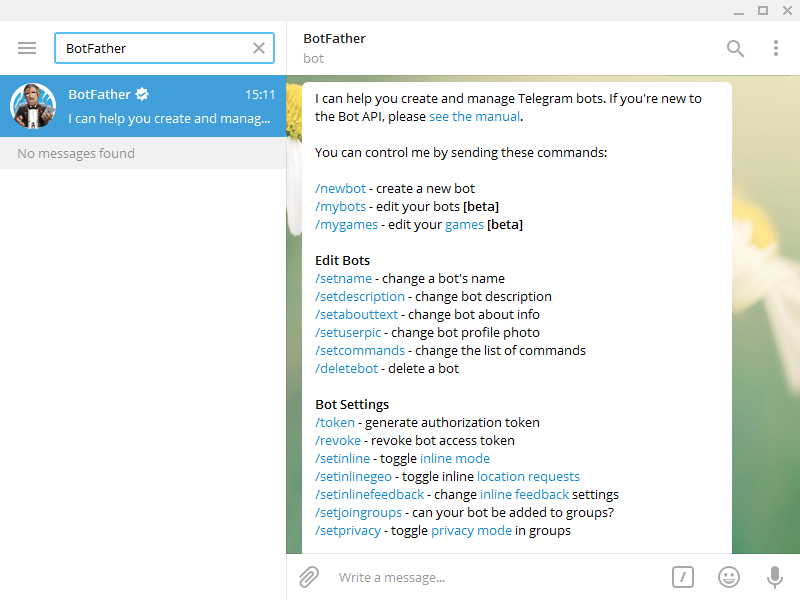This screenshot has width=800, height=600.
Task: Click the /setname command
Action: [x=343, y=279]
